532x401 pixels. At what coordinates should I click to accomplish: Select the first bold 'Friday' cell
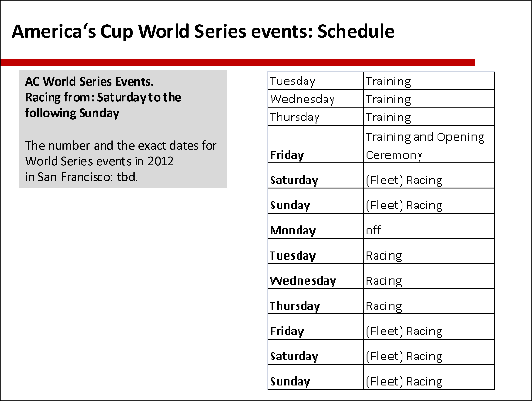316,144
